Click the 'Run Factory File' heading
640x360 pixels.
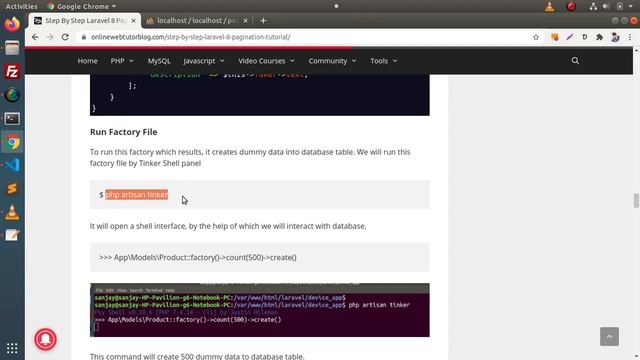[x=124, y=132]
